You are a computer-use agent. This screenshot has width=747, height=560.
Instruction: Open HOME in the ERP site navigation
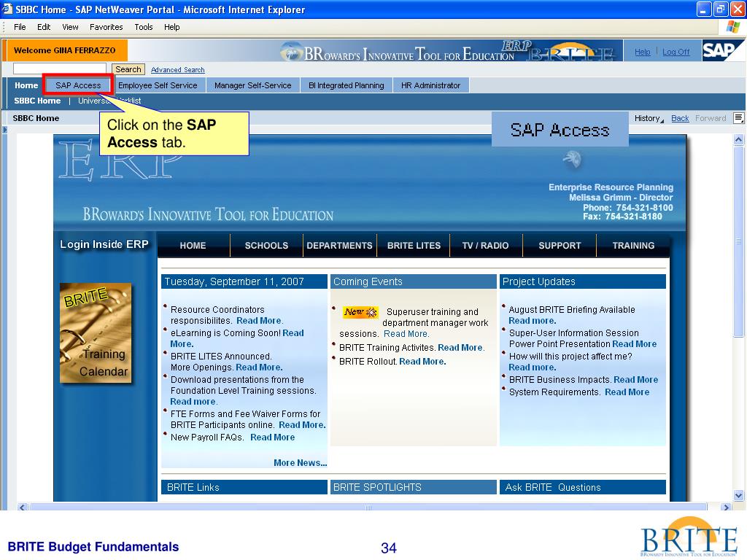[x=193, y=245]
